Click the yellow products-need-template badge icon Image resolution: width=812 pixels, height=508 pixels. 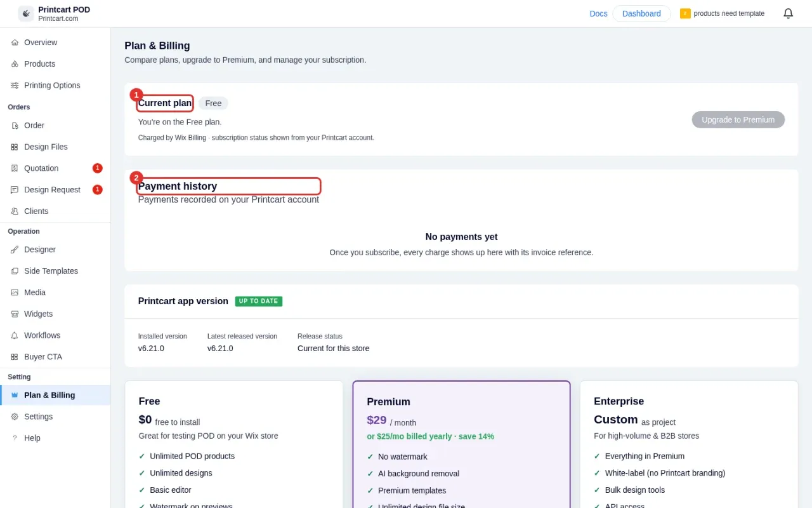pos(685,13)
